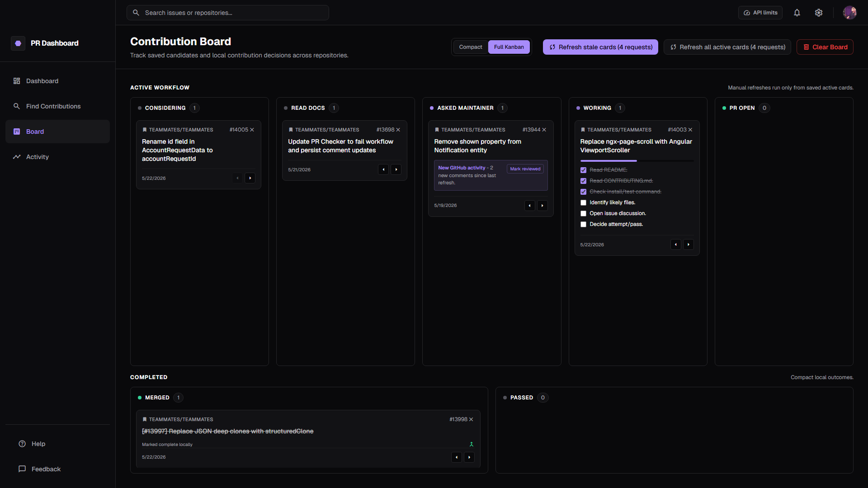868x488 pixels.
Task: Switch to Full Kanban view
Action: 509,47
